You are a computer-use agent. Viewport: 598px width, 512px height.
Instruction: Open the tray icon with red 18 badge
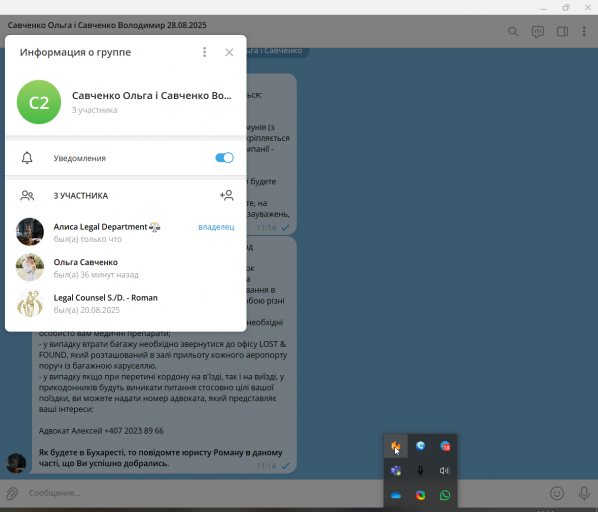(445, 446)
